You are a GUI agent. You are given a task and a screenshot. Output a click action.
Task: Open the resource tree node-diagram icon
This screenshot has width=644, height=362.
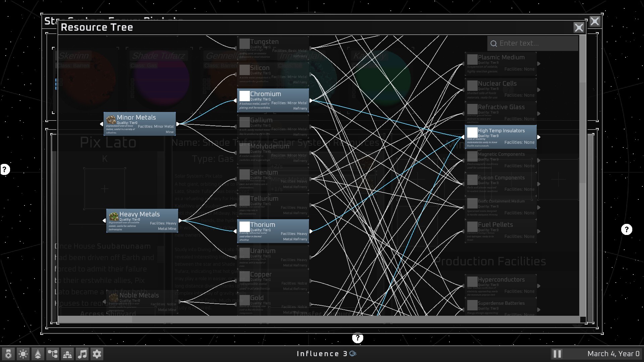(52, 354)
